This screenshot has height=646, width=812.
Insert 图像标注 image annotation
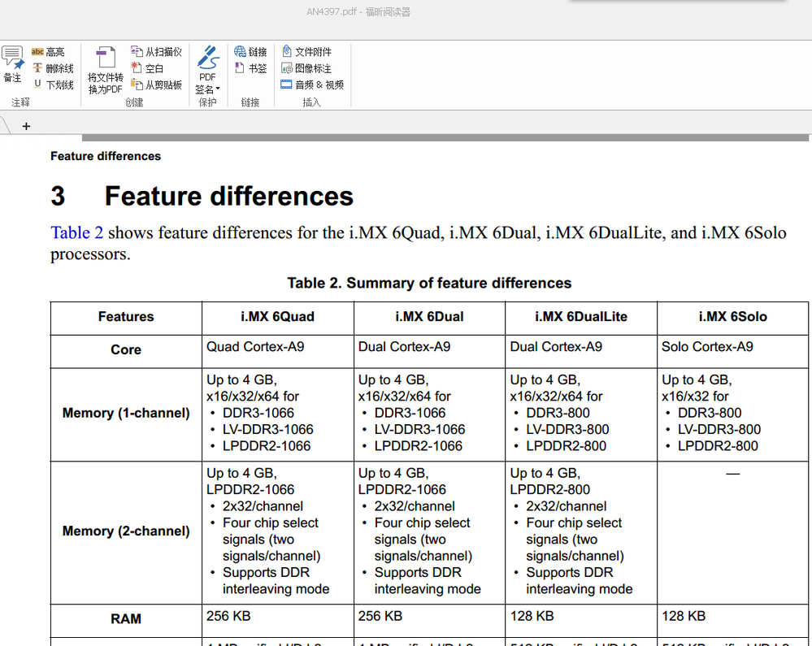(x=306, y=68)
